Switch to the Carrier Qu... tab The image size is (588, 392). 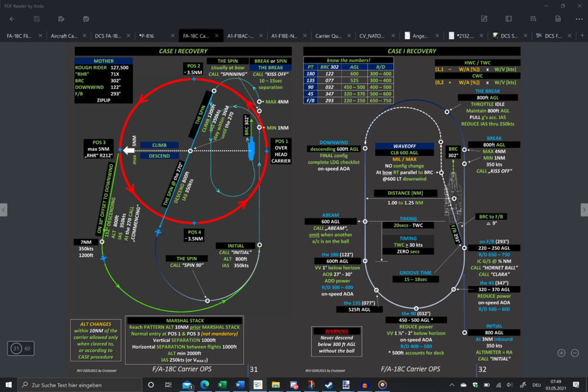pos(329,36)
